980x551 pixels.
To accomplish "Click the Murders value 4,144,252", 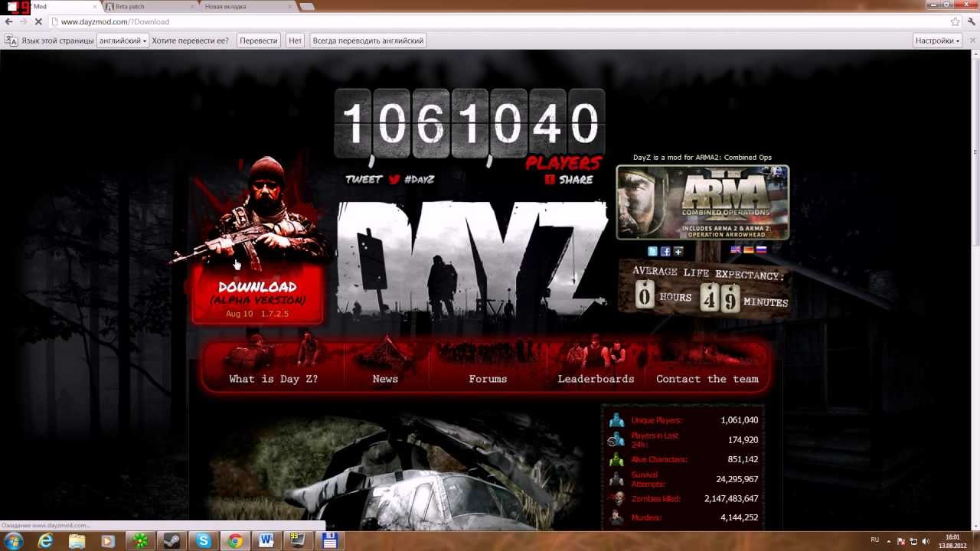I will [x=739, y=518].
